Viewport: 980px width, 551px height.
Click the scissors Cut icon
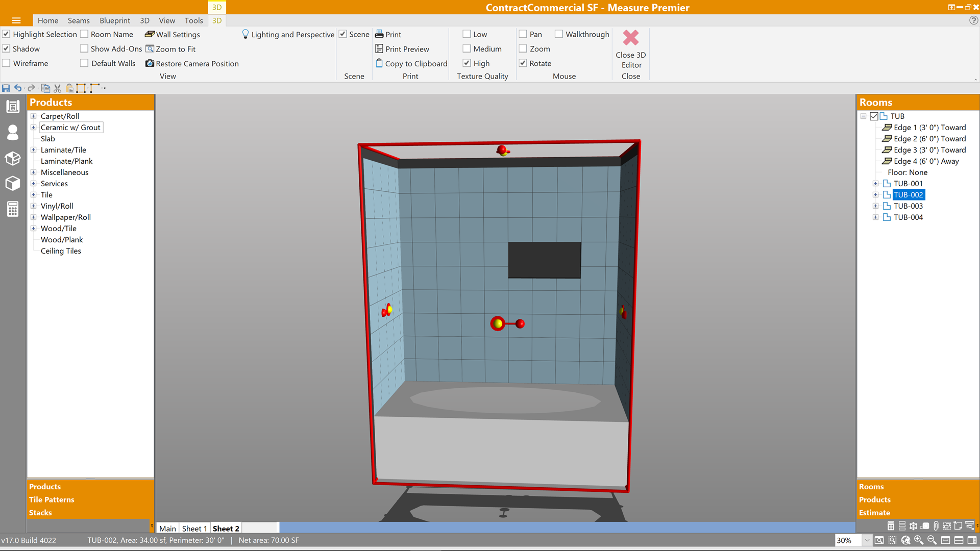pyautogui.click(x=57, y=88)
